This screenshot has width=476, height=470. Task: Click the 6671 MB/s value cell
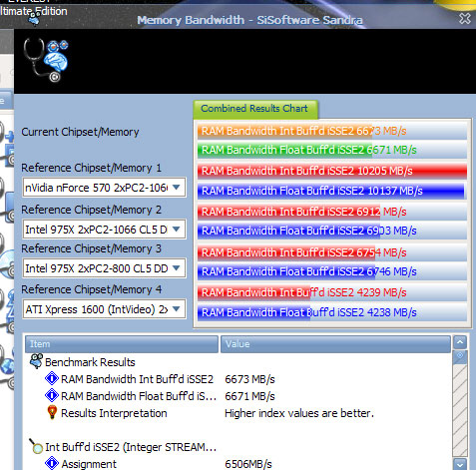249,396
